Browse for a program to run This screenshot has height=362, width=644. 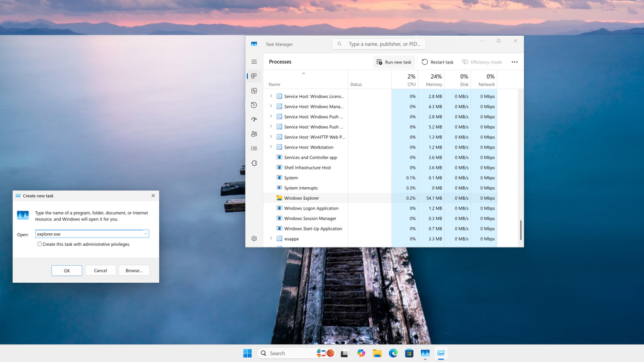pos(133,270)
